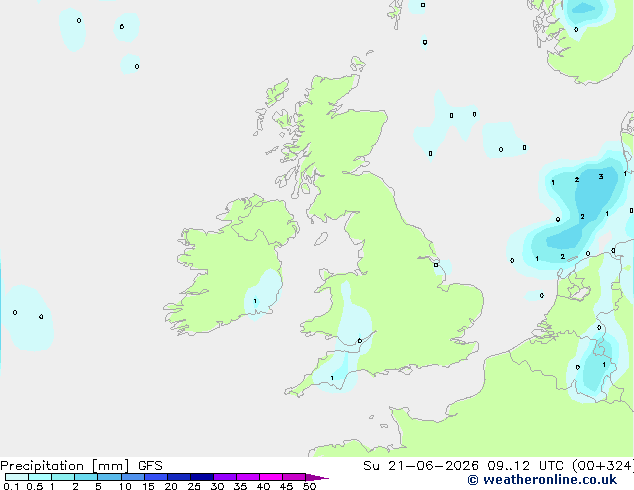Pick the legend swatch between 40 and 45

(x=271, y=477)
